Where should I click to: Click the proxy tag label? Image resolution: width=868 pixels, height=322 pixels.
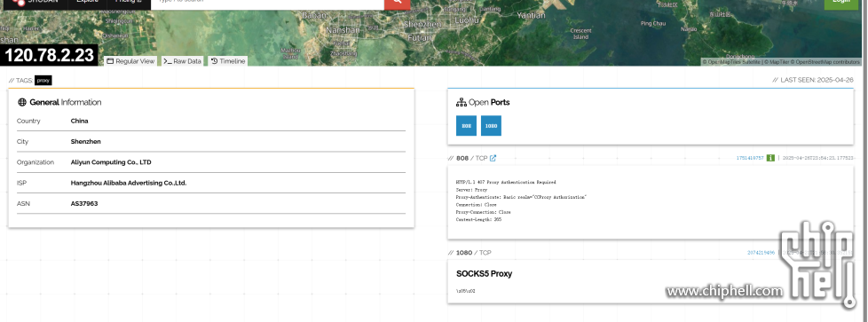(x=43, y=80)
